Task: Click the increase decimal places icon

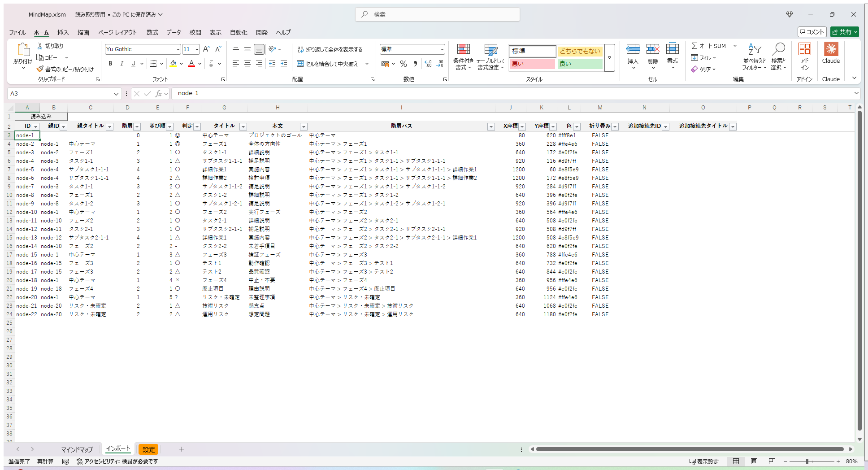Action: click(428, 64)
